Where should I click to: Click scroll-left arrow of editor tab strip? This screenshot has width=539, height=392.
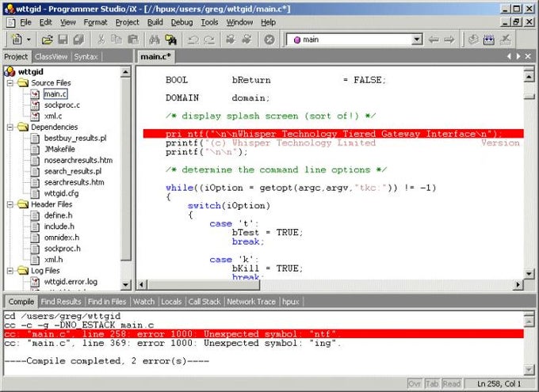point(509,57)
